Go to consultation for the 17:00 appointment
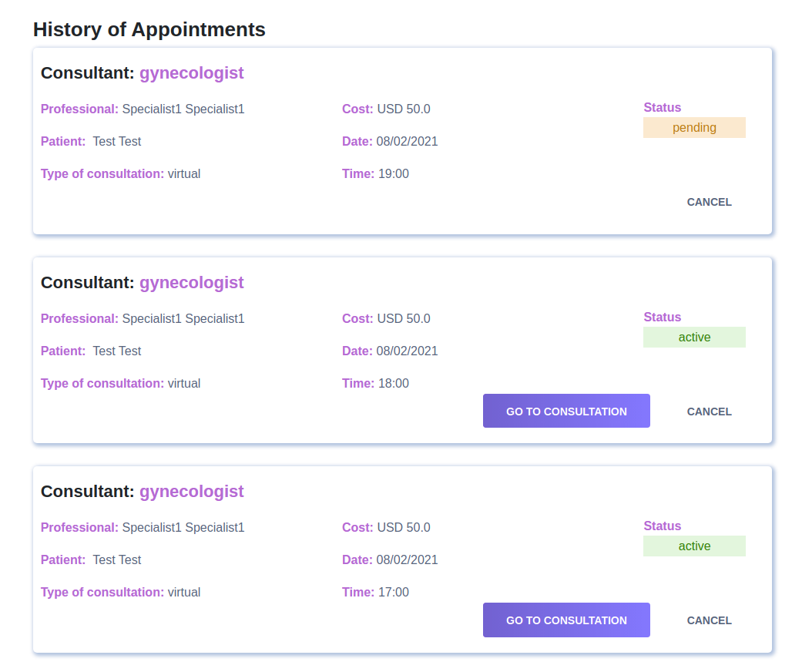The height and width of the screenshot is (672, 792). (x=566, y=620)
